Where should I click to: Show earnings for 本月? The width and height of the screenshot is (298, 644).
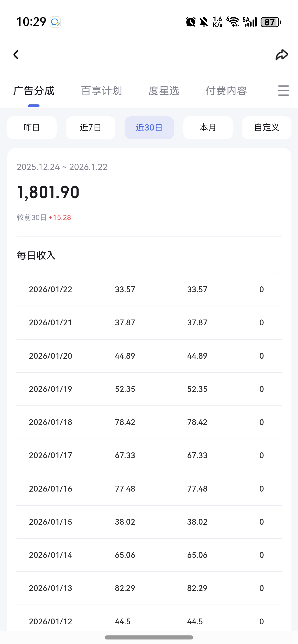click(208, 127)
